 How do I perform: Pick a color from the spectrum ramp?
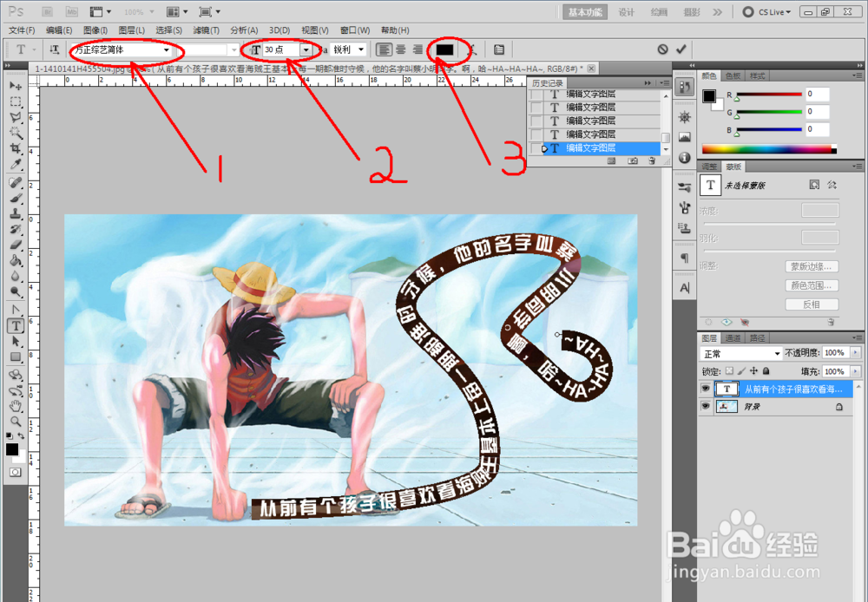point(769,149)
